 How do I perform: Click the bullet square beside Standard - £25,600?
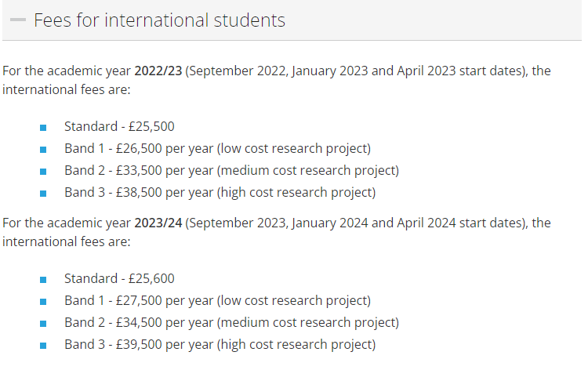(x=43, y=280)
